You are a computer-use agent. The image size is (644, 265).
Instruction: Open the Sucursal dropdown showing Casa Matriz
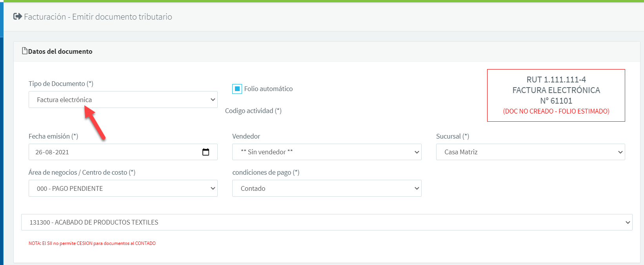coord(530,152)
